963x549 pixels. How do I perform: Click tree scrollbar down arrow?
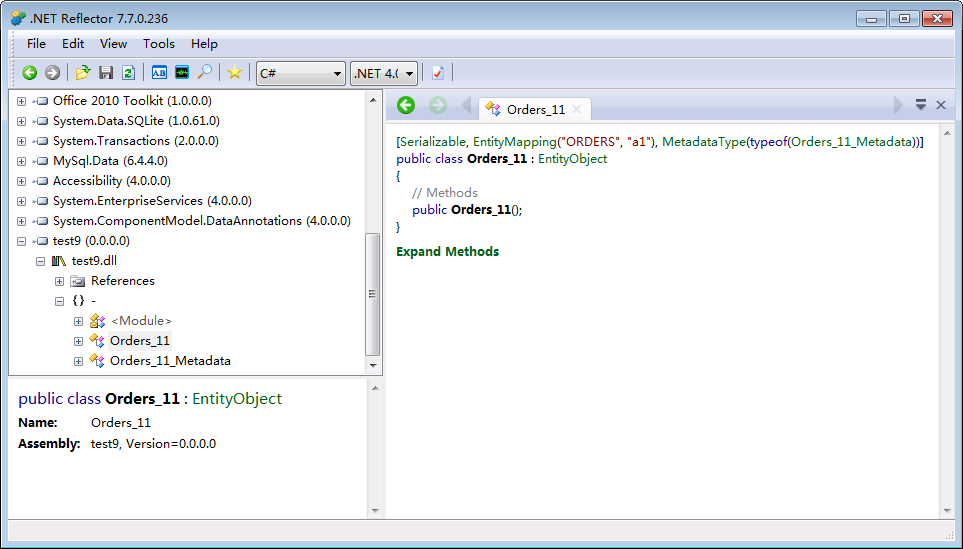tap(373, 366)
